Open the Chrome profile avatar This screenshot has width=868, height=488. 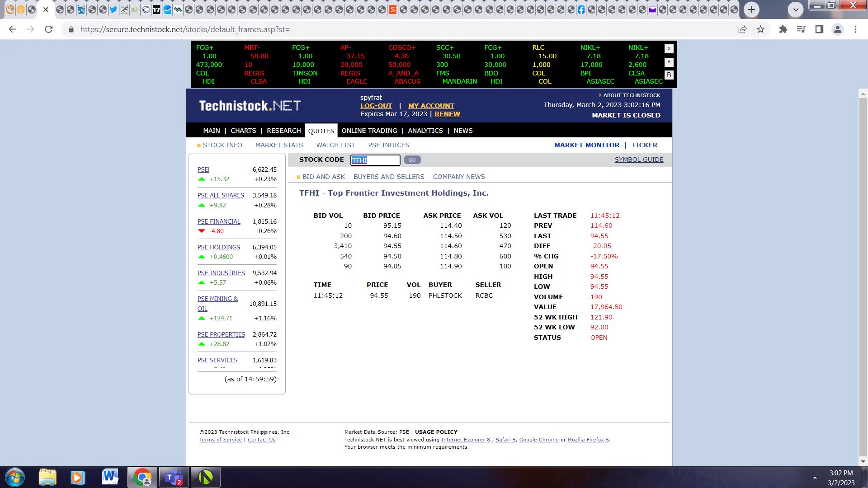coord(837,29)
